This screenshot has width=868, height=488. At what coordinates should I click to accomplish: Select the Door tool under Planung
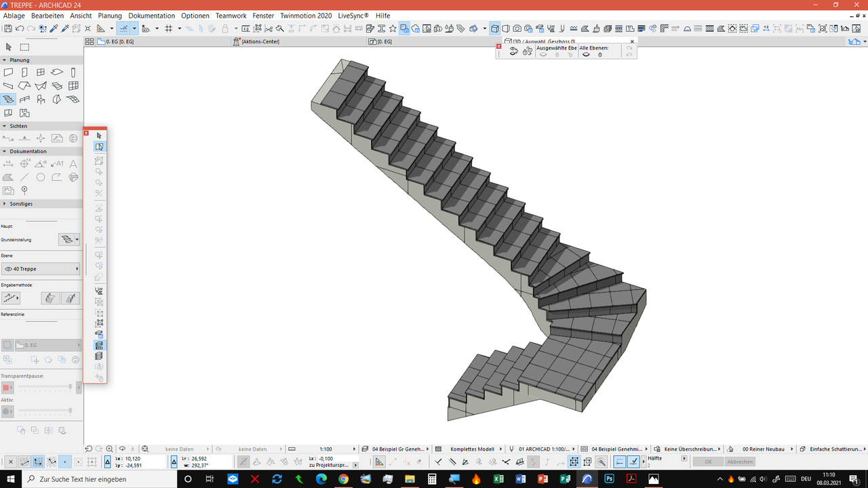(x=24, y=73)
